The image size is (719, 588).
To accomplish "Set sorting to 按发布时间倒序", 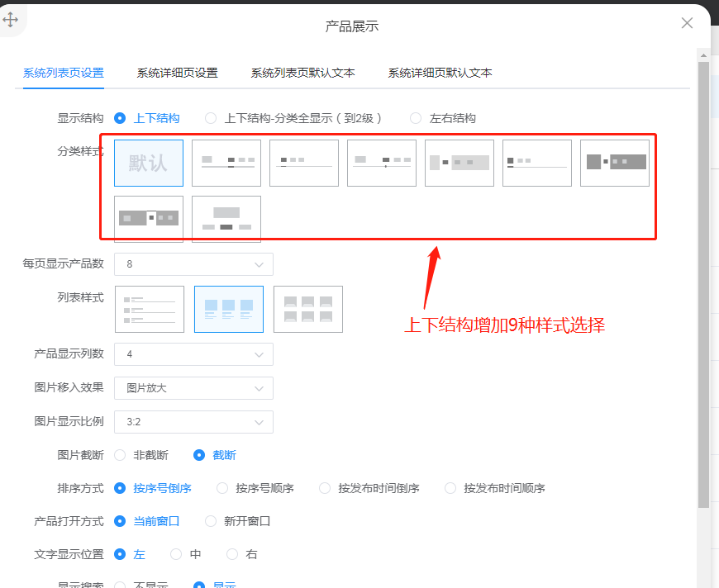I will click(x=325, y=488).
